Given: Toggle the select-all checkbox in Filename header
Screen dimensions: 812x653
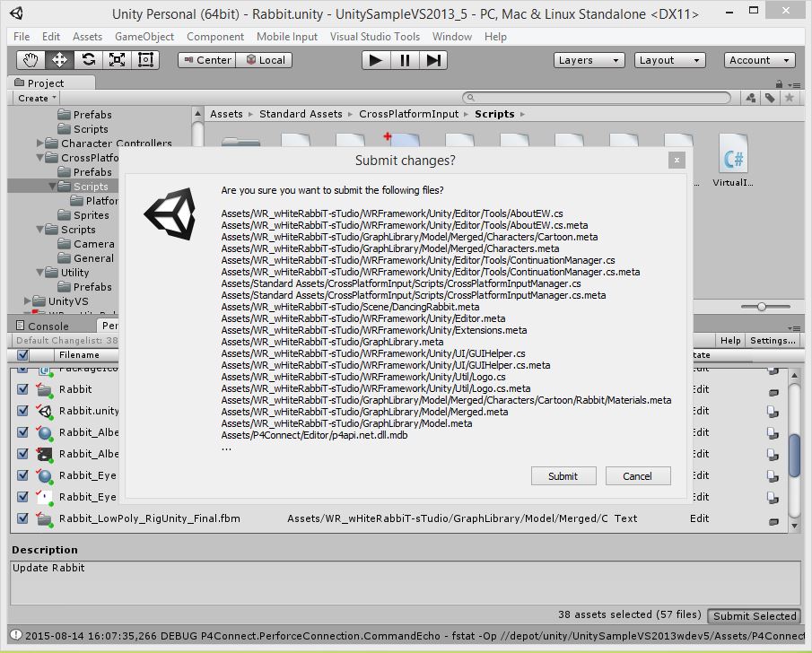Looking at the screenshot, I should pyautogui.click(x=22, y=354).
